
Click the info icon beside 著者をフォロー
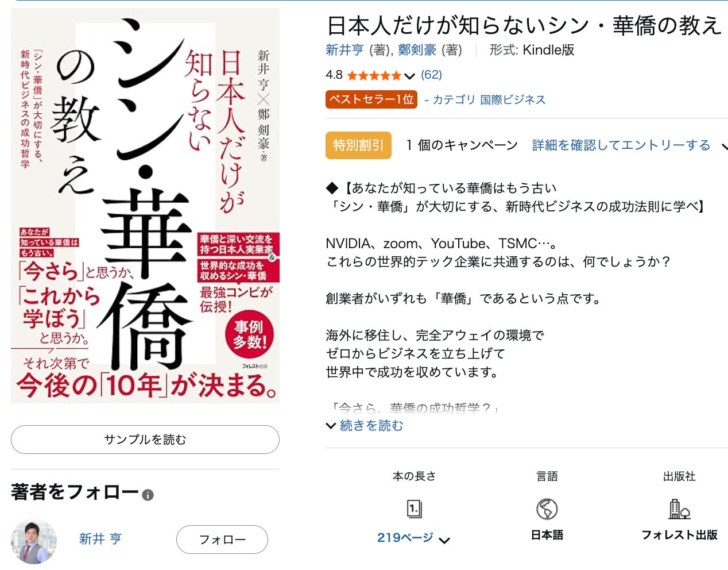[148, 495]
